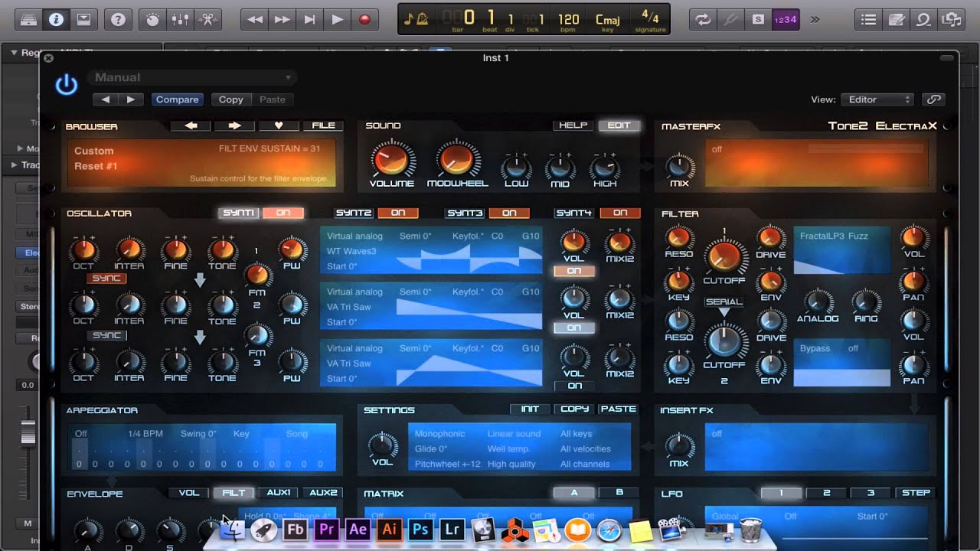Select the LFO STEP tab
Screen dimensions: 980x551
916,493
